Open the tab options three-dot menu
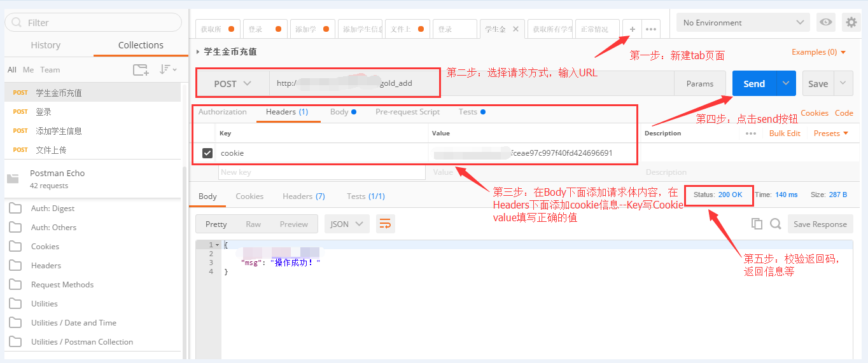 coord(650,29)
